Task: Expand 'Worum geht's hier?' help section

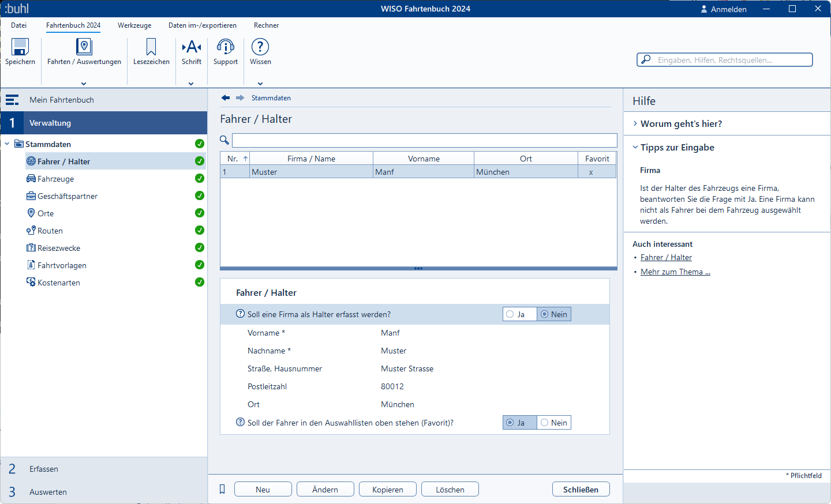Action: 635,123
